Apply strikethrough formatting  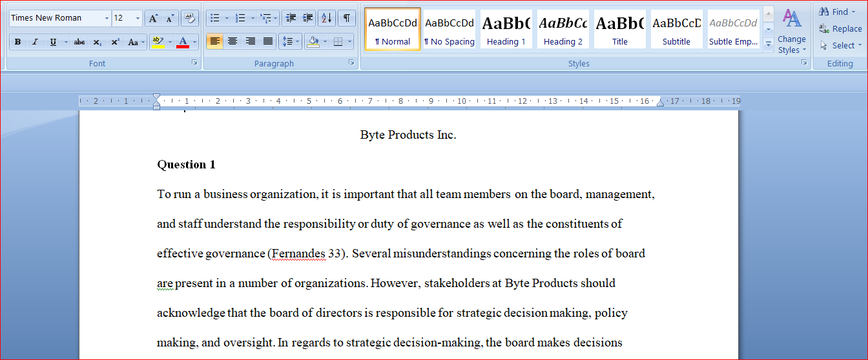coord(79,42)
